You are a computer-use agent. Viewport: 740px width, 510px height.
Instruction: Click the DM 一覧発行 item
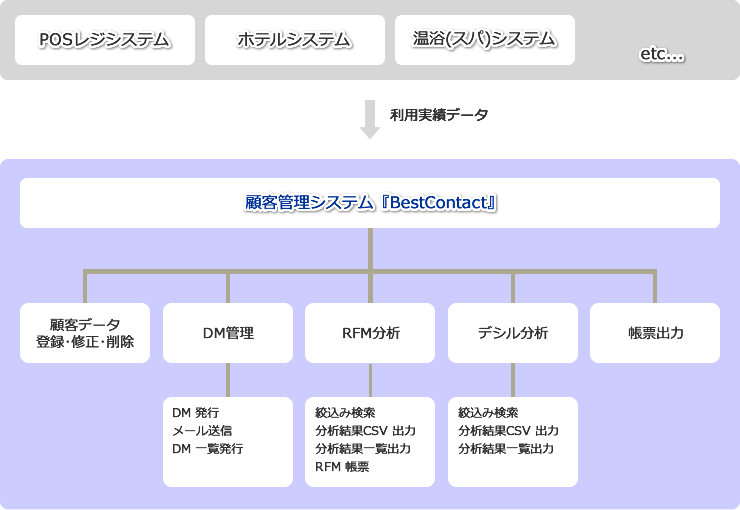pos(208,449)
